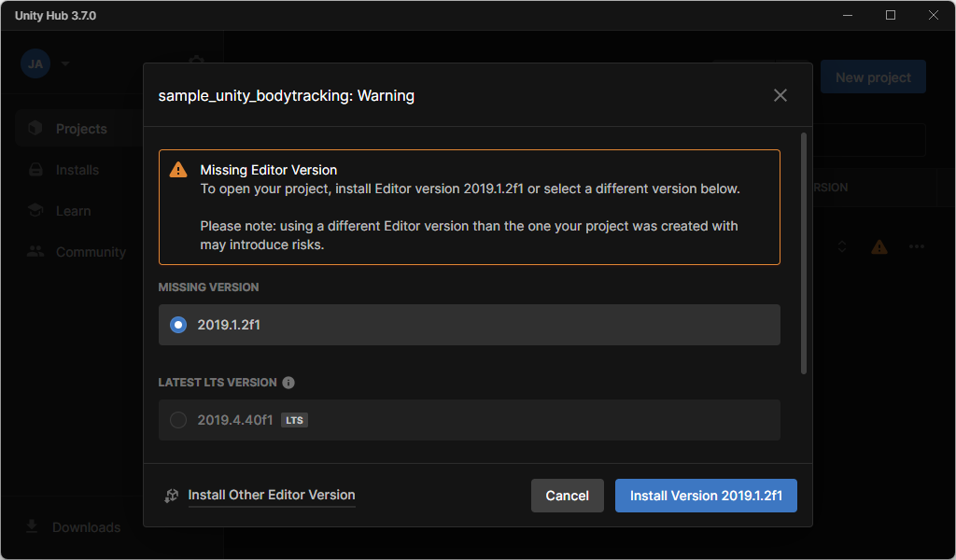Click the Projects cube icon

point(35,128)
